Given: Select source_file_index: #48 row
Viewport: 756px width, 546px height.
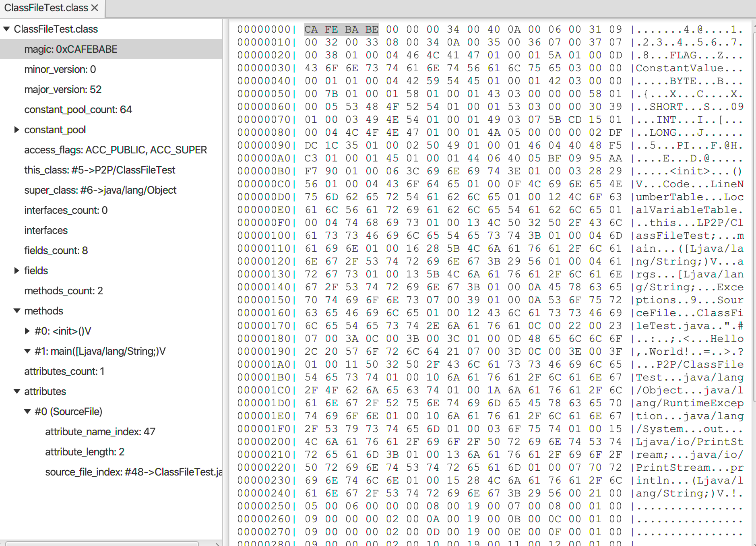Looking at the screenshot, I should 111,472.
